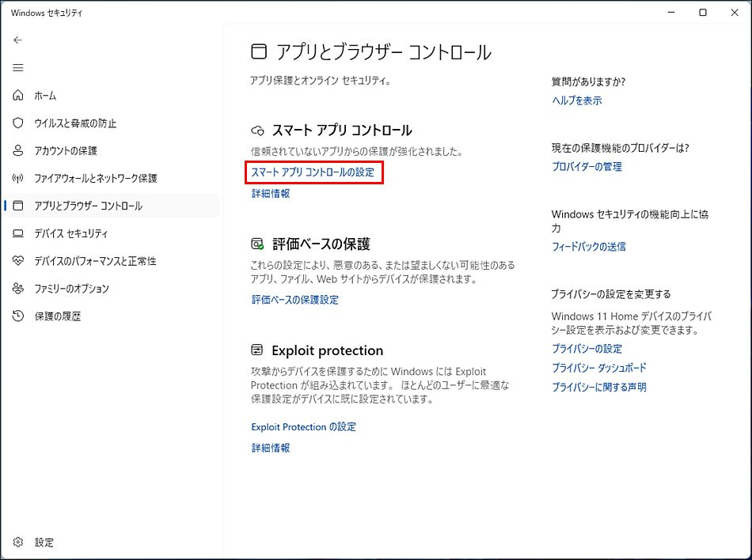Click the 現在の保護機能のプロバイダーは? text

(x=621, y=148)
